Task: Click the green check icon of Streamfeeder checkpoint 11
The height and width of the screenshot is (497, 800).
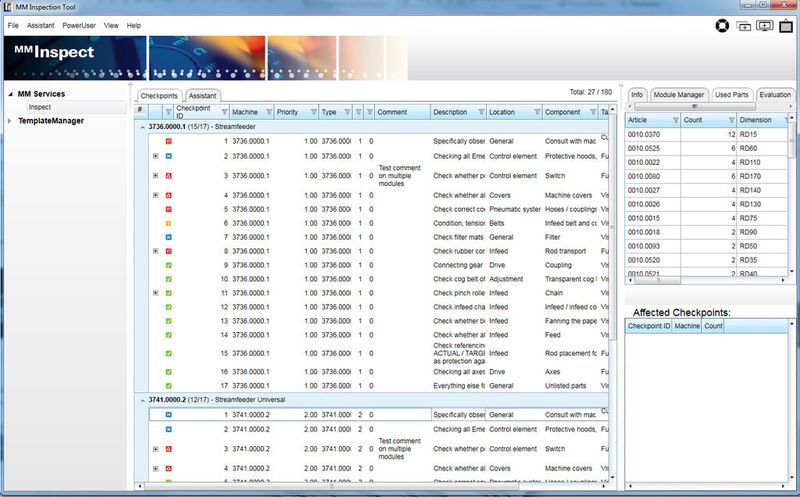Action: (169, 293)
